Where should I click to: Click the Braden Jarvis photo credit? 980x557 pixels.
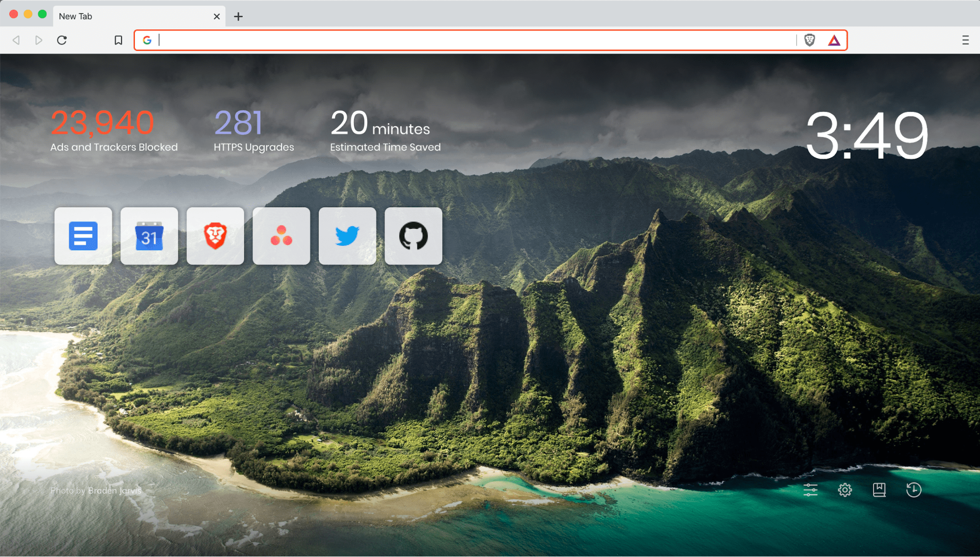[x=95, y=490]
